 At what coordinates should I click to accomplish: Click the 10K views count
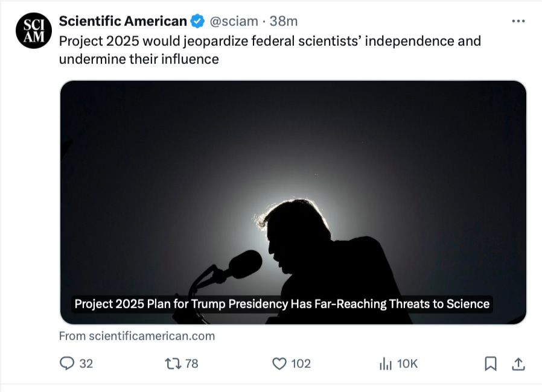(x=407, y=363)
